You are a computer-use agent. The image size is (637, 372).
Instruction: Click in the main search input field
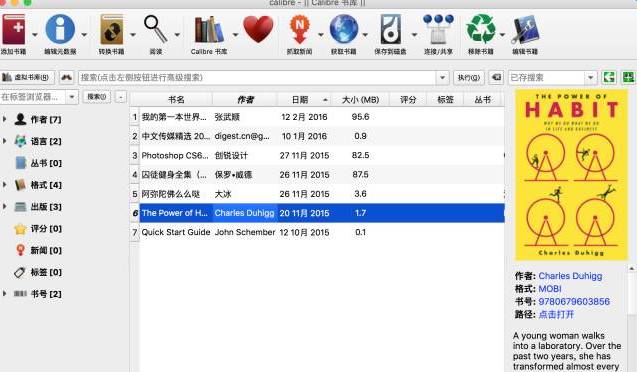click(x=257, y=77)
